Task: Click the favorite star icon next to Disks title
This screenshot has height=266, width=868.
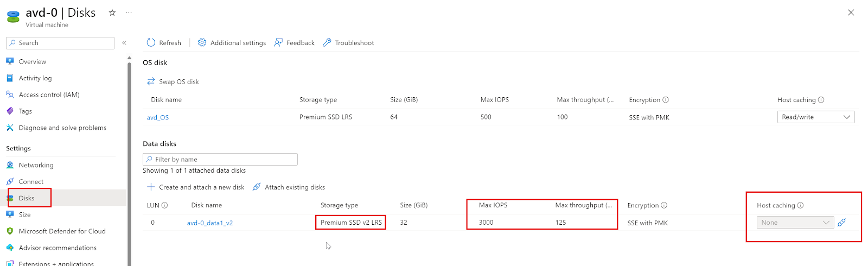Action: 112,12
